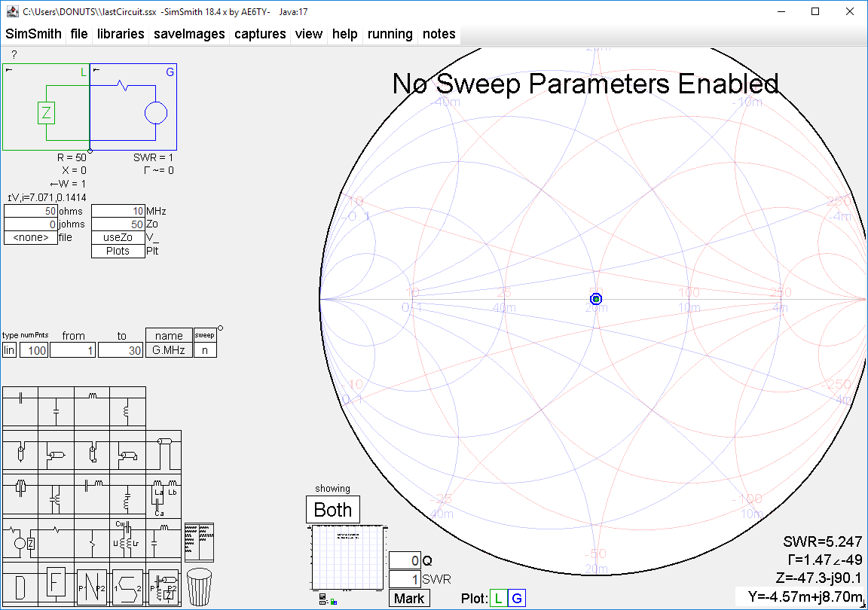Select the S two-port component block

coord(127,586)
